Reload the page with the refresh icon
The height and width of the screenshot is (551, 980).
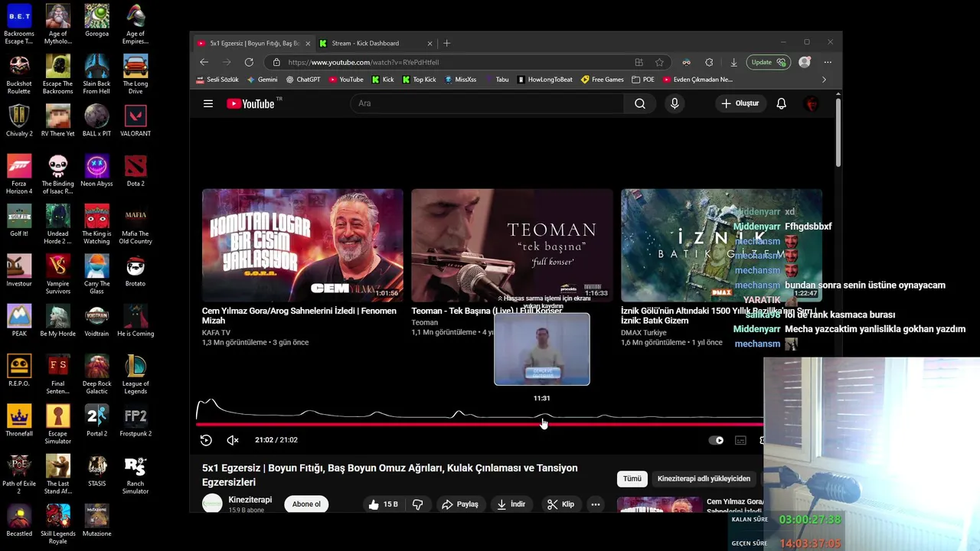249,62
